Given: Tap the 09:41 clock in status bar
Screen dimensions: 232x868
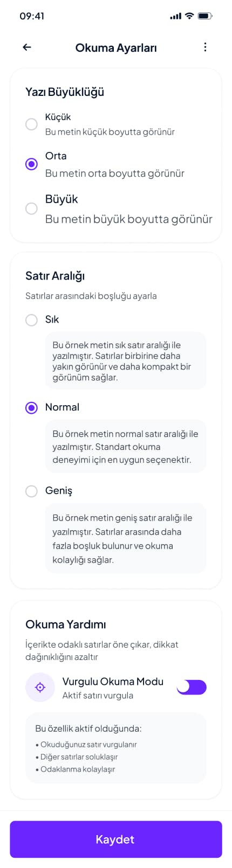Looking at the screenshot, I should tap(32, 16).
